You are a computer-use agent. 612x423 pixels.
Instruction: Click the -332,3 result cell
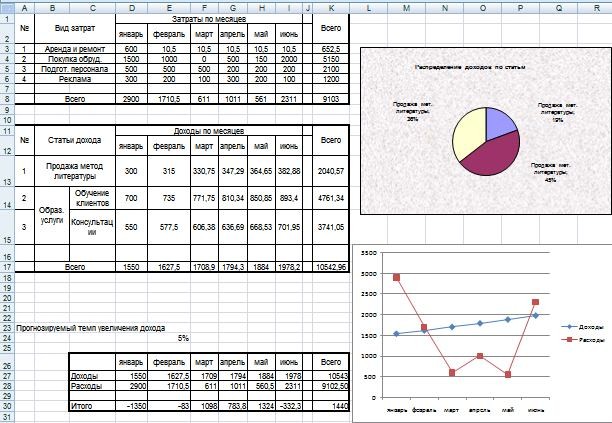289,406
